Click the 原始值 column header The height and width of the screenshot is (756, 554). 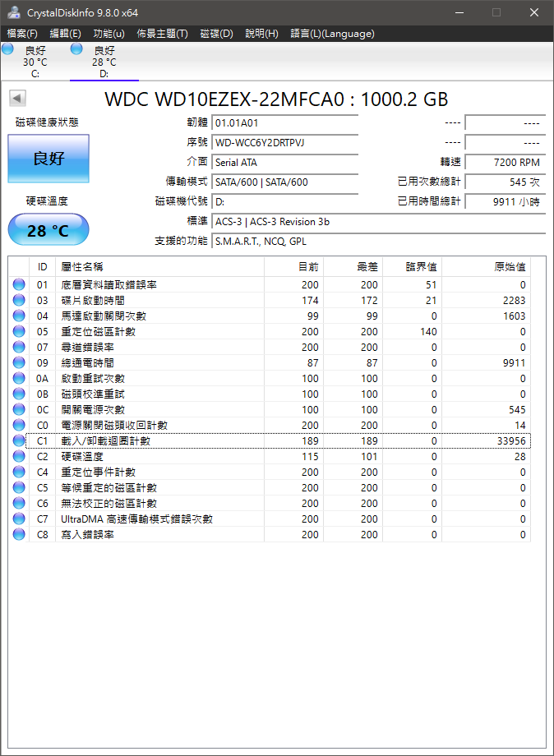coord(486,266)
